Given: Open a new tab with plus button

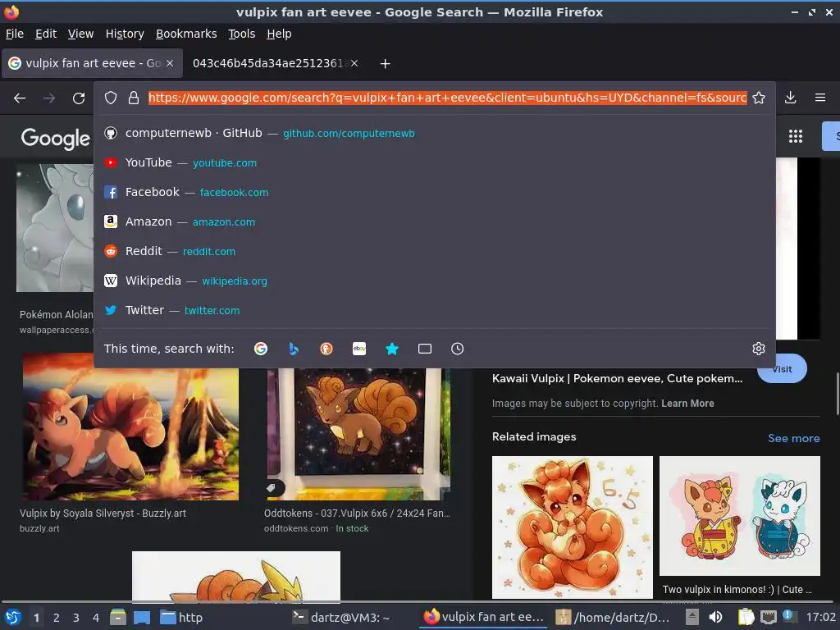Looking at the screenshot, I should pos(385,64).
